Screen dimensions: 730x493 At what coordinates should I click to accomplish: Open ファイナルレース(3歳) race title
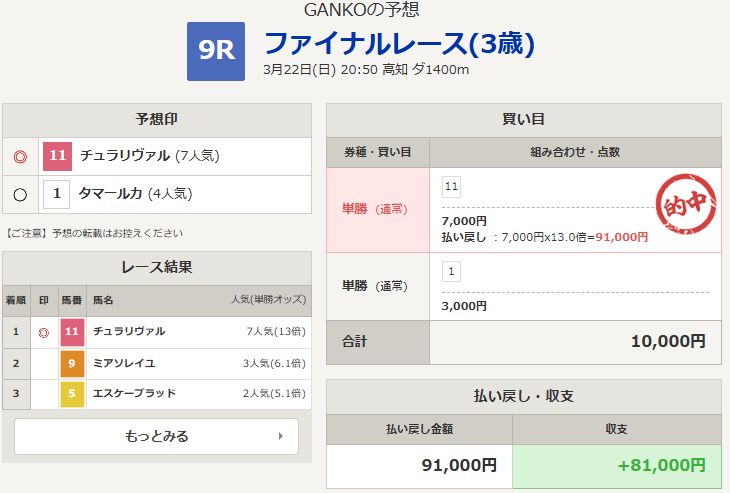click(399, 43)
